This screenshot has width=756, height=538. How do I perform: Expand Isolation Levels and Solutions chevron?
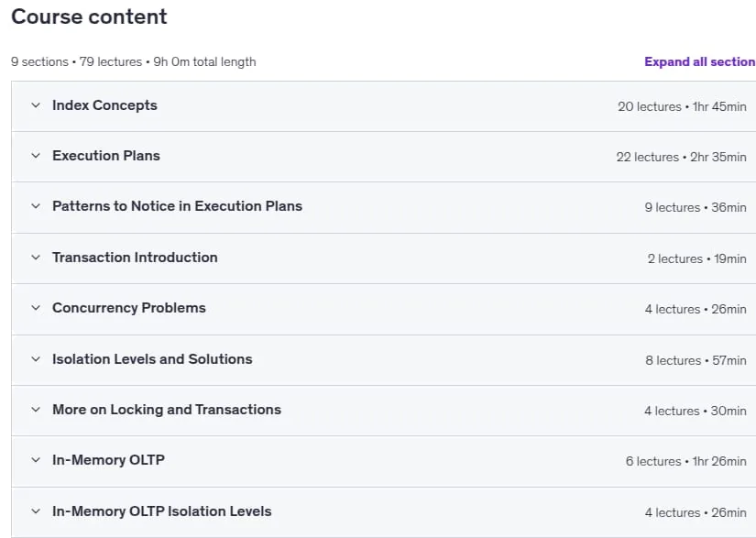(x=36, y=358)
